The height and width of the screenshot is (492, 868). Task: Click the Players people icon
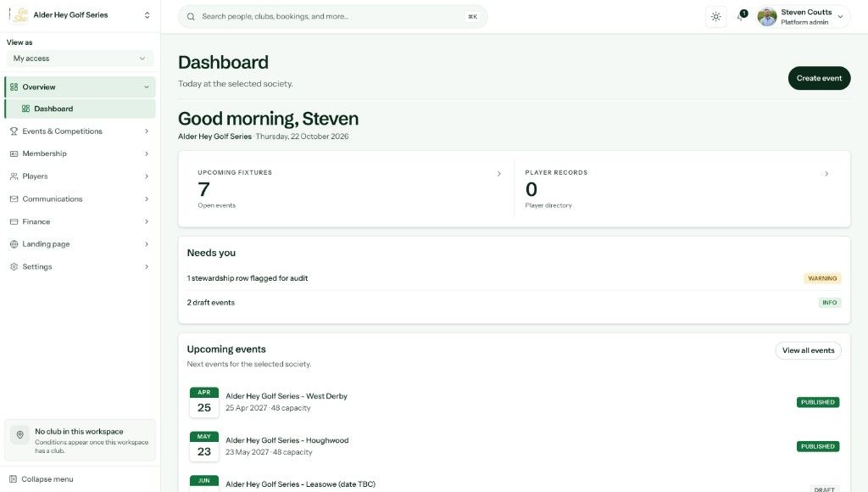(14, 176)
